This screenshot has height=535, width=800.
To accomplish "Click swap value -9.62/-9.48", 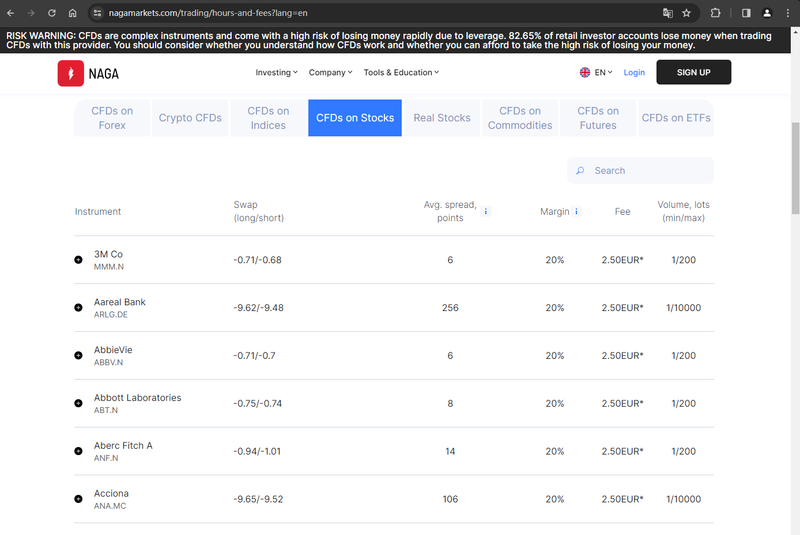I will (x=259, y=308).
